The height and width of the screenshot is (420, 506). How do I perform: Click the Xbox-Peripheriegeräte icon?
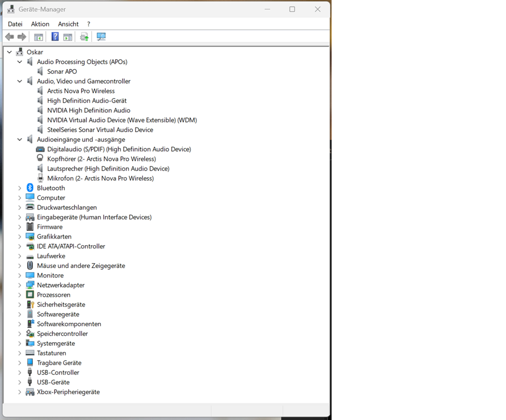(x=30, y=392)
